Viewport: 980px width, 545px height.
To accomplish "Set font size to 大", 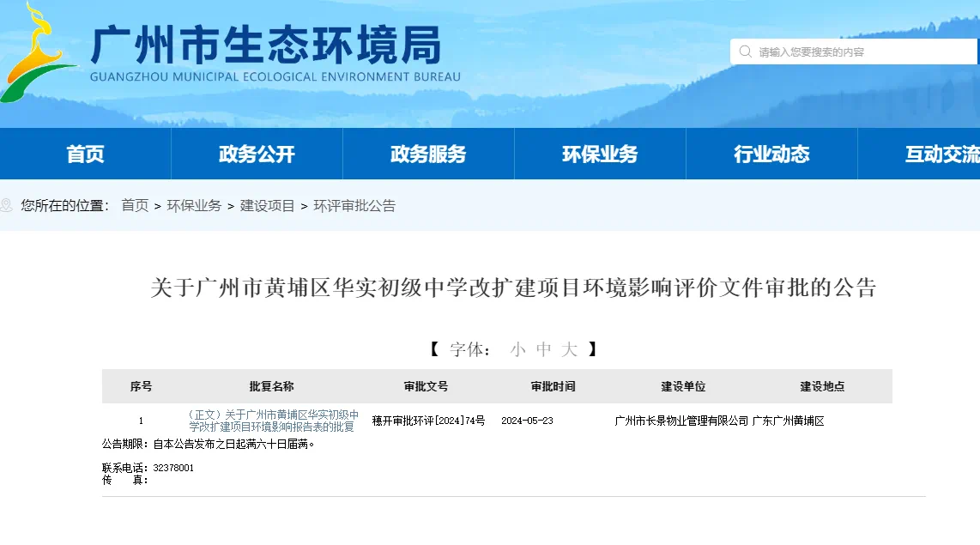I will [x=570, y=349].
